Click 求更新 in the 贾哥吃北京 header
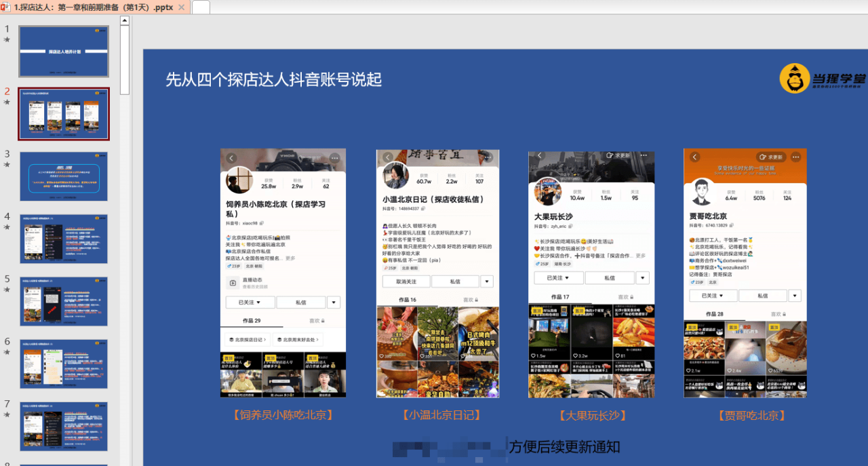The width and height of the screenshot is (868, 466). 771,157
